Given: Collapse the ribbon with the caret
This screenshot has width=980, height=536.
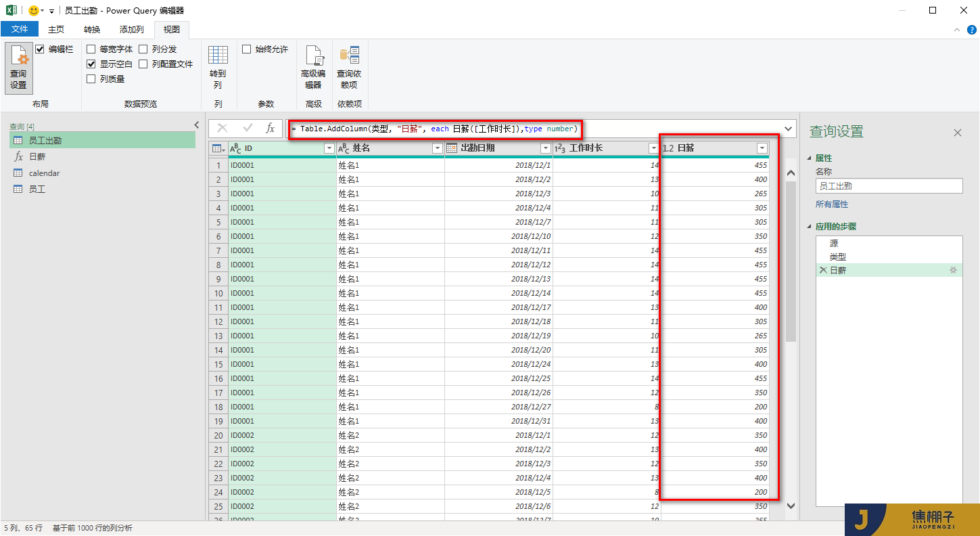Looking at the screenshot, I should tap(956, 30).
